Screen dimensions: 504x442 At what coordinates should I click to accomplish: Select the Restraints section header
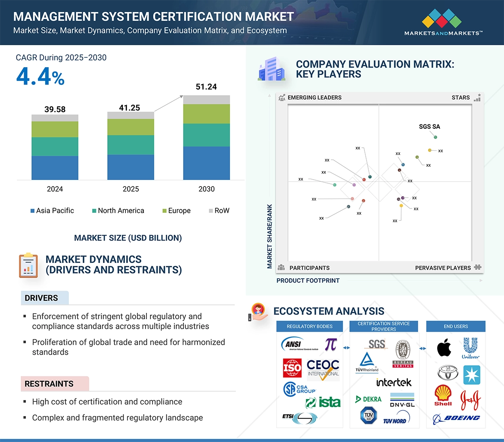click(x=49, y=383)
